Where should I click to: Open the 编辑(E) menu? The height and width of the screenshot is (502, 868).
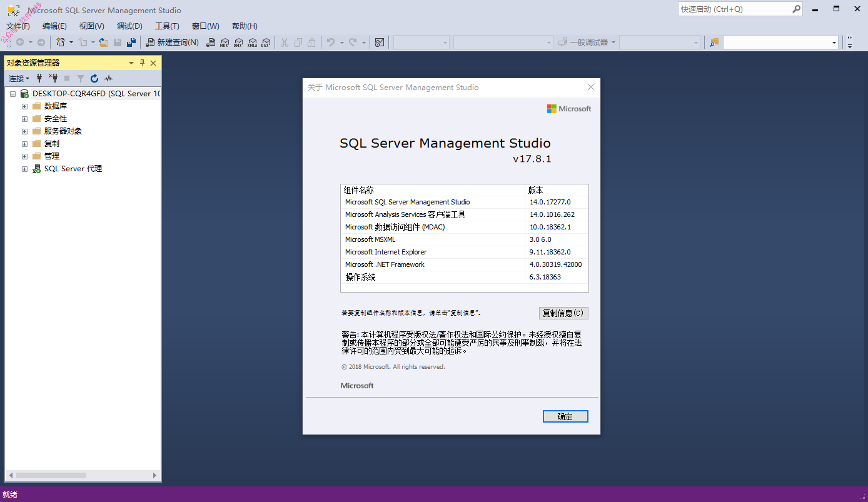[x=54, y=26]
